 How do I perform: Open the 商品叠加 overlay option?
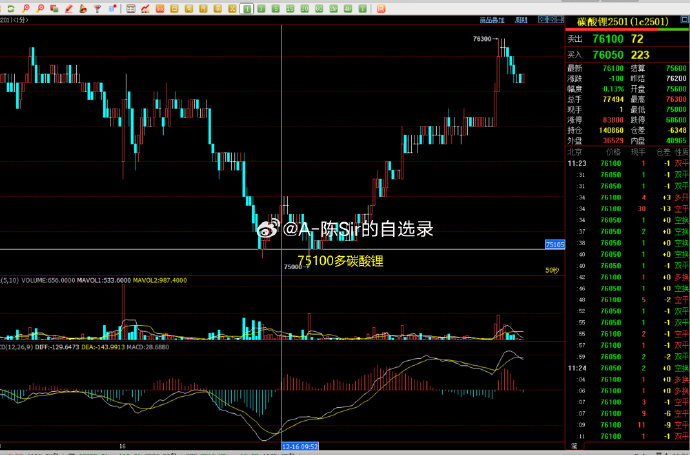(491, 19)
